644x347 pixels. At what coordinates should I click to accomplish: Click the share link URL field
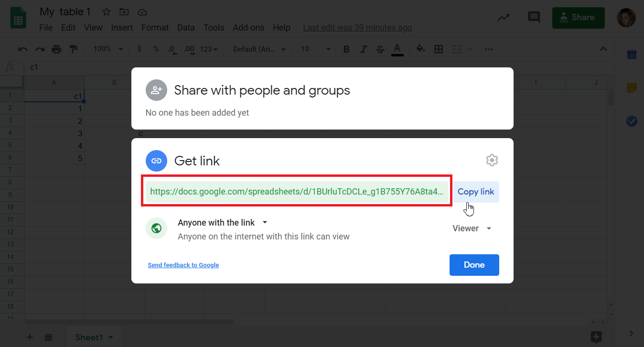(296, 192)
